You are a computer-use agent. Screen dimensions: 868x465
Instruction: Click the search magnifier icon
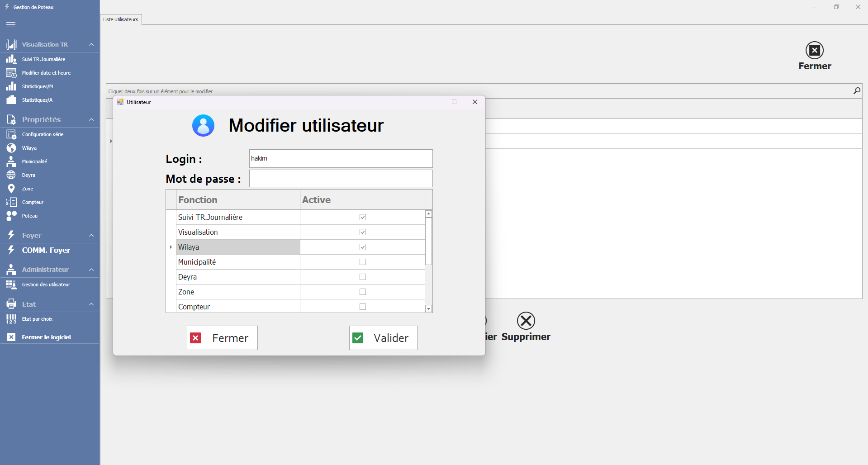coord(856,91)
